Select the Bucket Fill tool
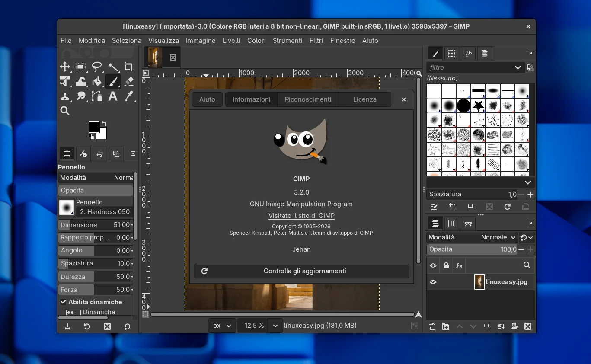Image resolution: width=591 pixels, height=364 pixels. coord(97,81)
